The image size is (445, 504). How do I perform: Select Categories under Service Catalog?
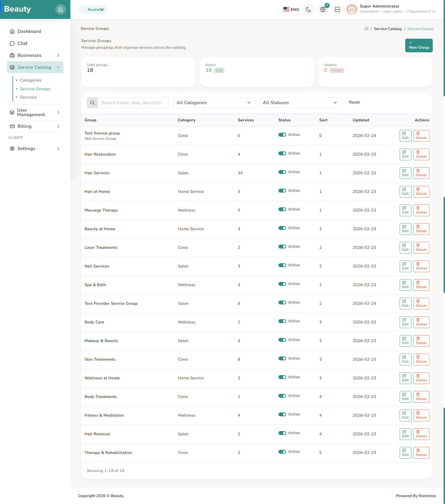click(31, 80)
